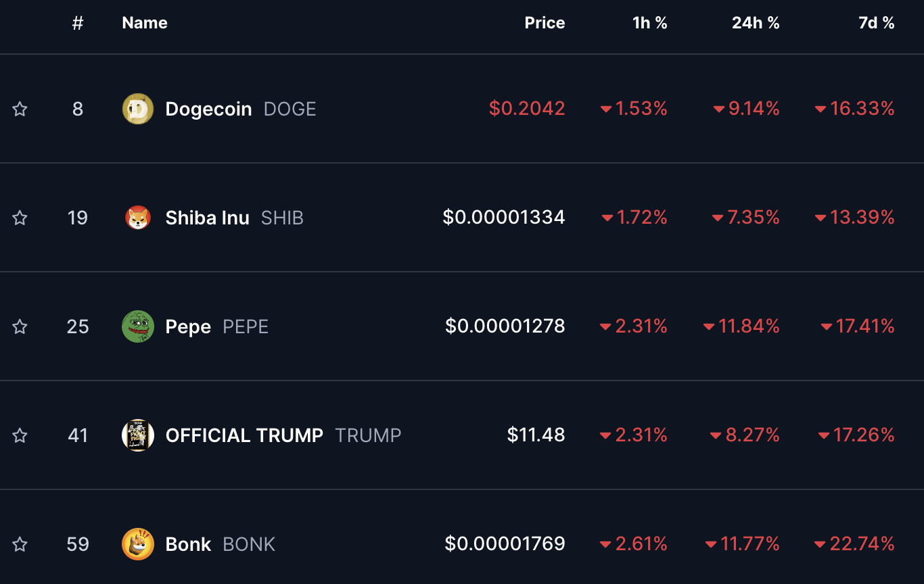
Task: Click the Pepe frog logo icon
Action: (x=138, y=326)
